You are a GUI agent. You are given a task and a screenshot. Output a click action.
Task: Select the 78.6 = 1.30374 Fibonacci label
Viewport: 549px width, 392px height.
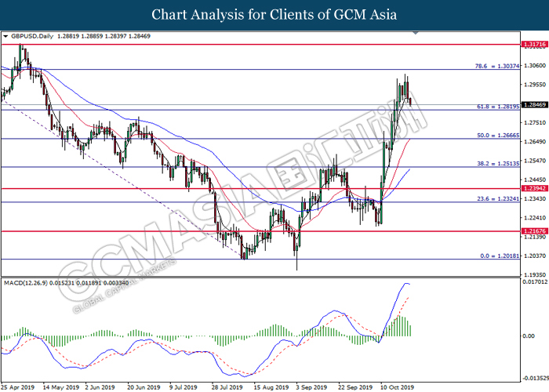[497, 66]
